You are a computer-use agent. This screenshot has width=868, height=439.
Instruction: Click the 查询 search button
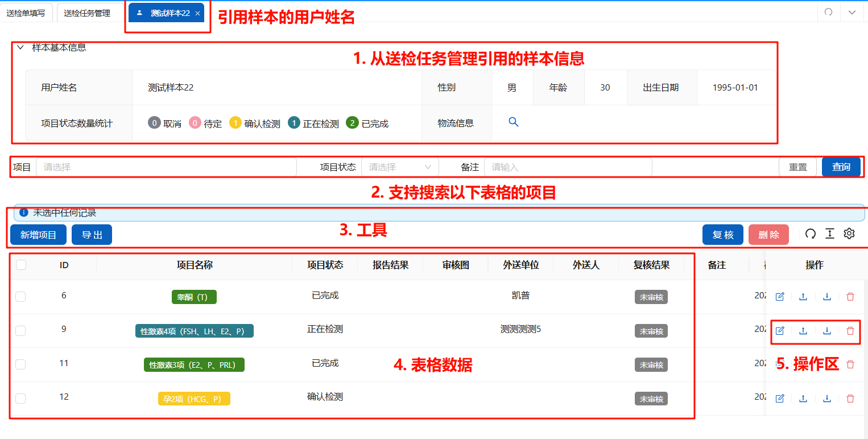841,167
